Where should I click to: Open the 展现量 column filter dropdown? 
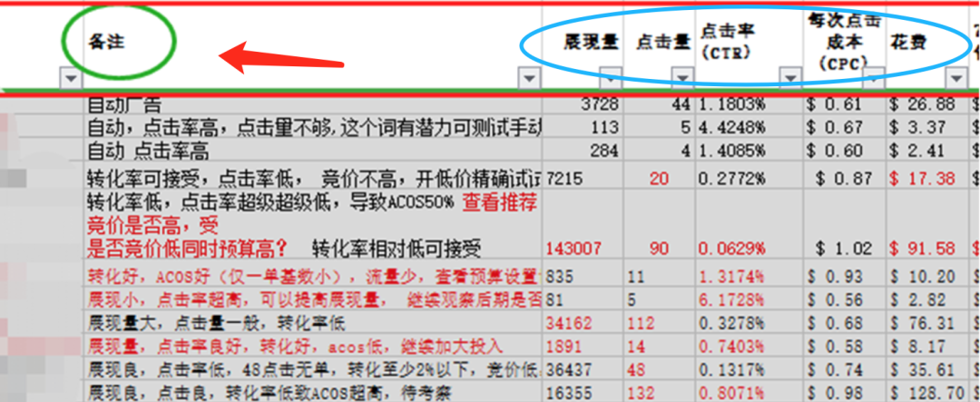pos(611,79)
